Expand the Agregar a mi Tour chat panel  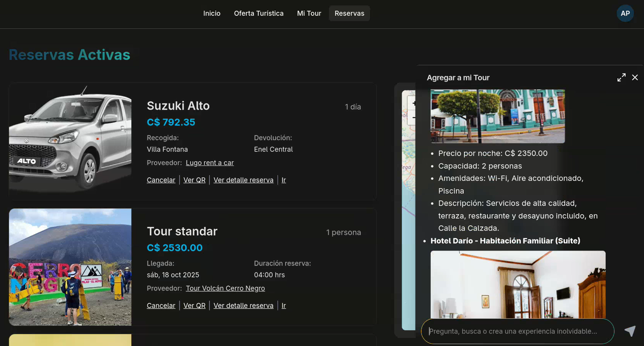pos(621,77)
